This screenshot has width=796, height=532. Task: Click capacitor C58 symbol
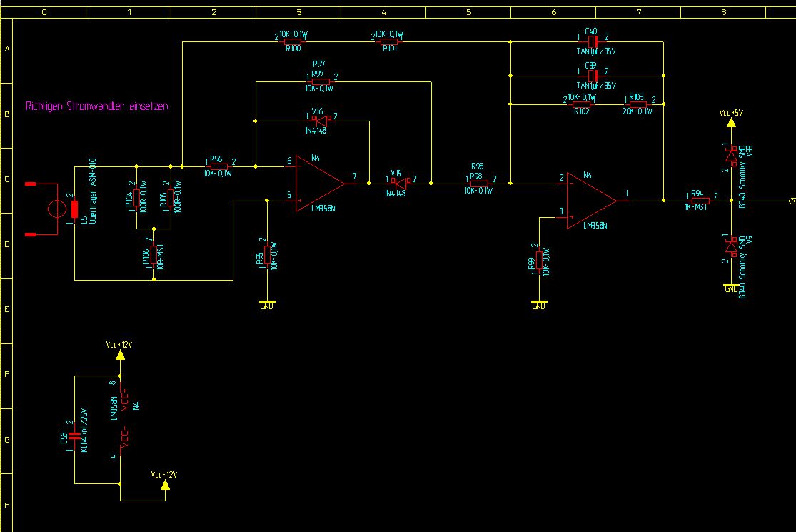coord(75,436)
